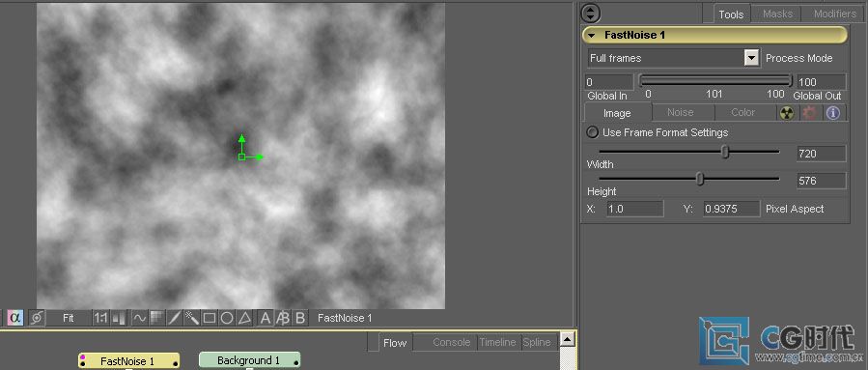Toggle the checker grid gradient icon
The width and height of the screenshot is (868, 370).
(x=157, y=318)
